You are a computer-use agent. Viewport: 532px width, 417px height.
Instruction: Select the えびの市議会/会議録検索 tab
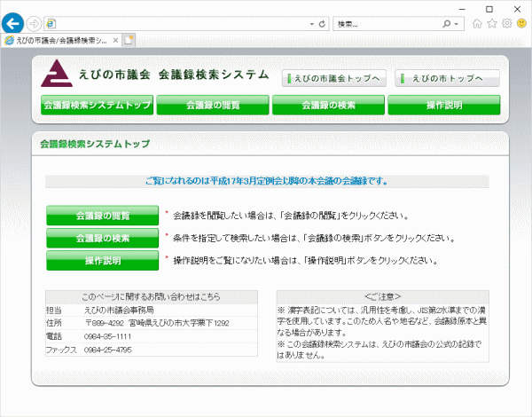pos(61,41)
